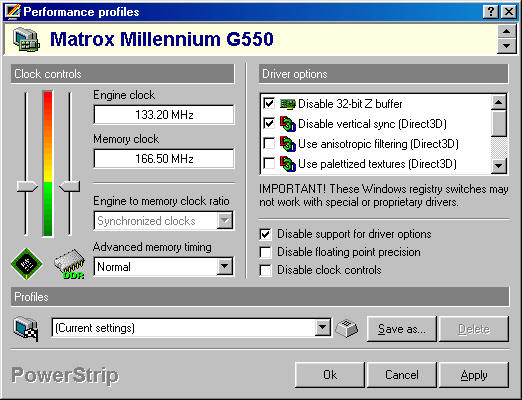The height and width of the screenshot is (400, 522).
Task: Open the Engine to memory clock ratio dropdown
Action: pyautogui.click(x=225, y=220)
